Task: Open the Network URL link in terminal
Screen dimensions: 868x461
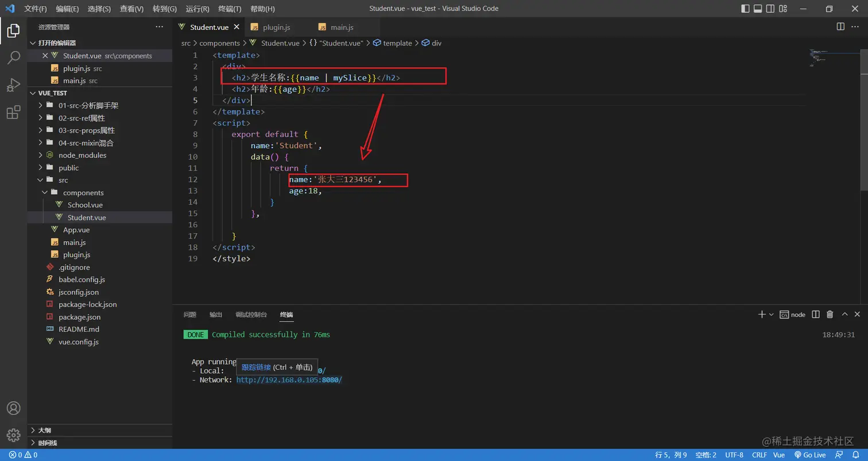Action: click(289, 380)
